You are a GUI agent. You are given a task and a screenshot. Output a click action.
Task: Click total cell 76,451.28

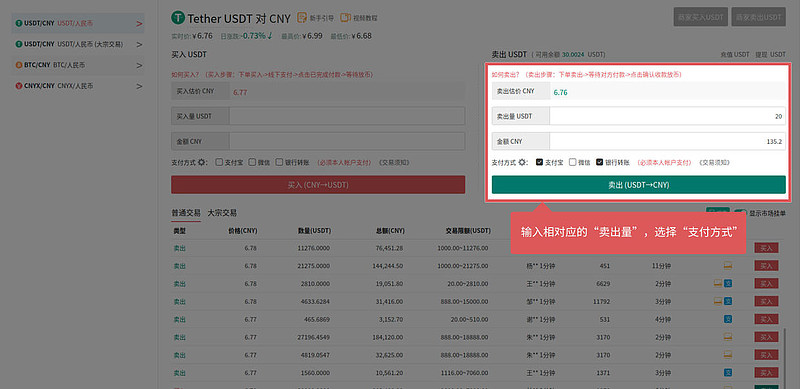(389, 248)
